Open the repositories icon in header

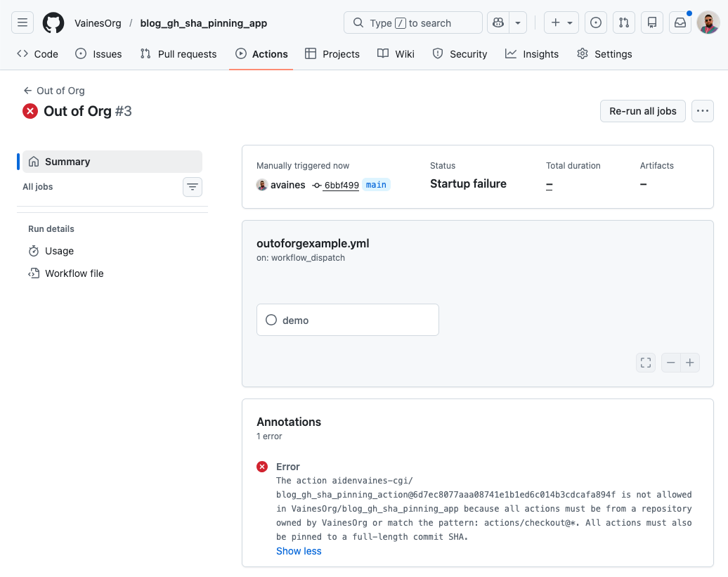click(652, 22)
